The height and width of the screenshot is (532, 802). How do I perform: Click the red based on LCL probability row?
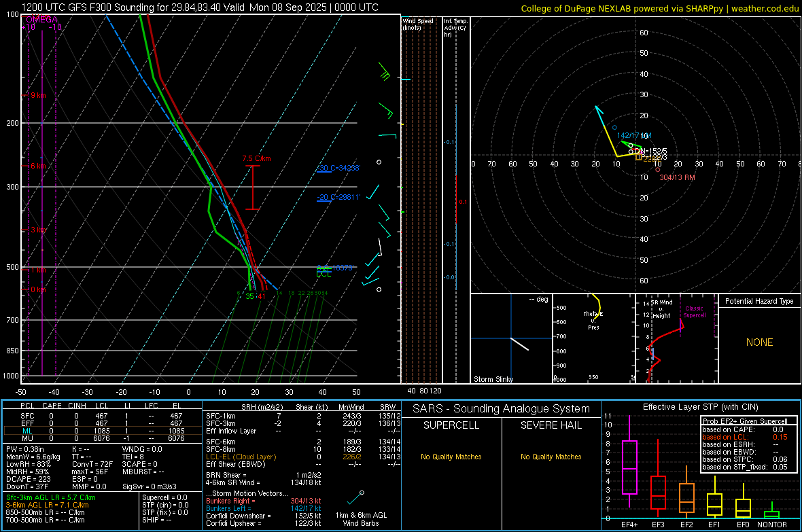pos(745,438)
